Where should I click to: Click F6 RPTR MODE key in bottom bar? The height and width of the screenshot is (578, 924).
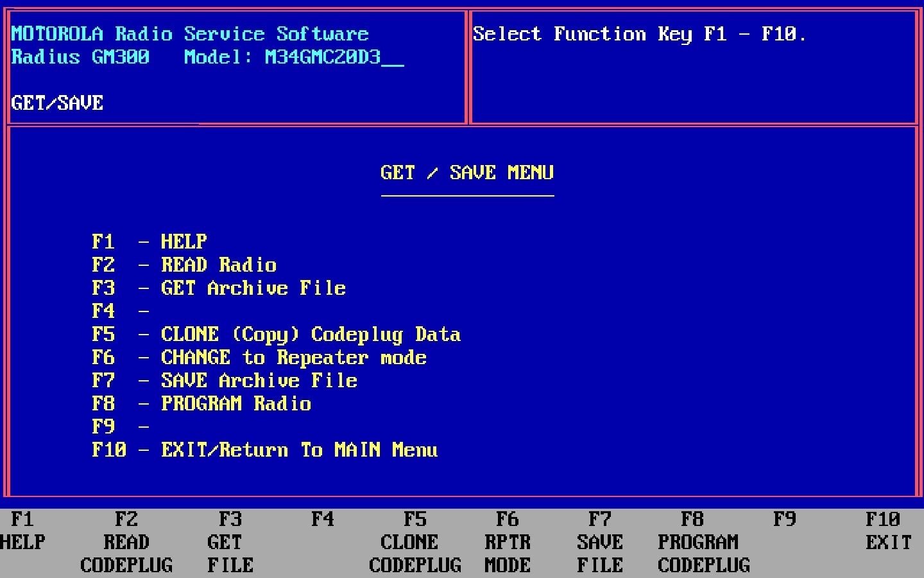[508, 542]
